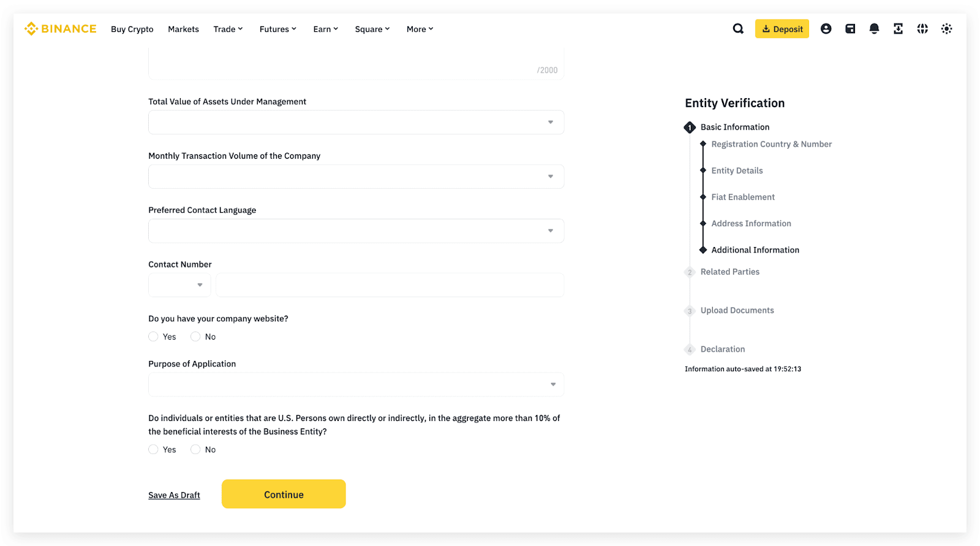980x546 pixels.
Task: Open the search icon in header
Action: 738,29
